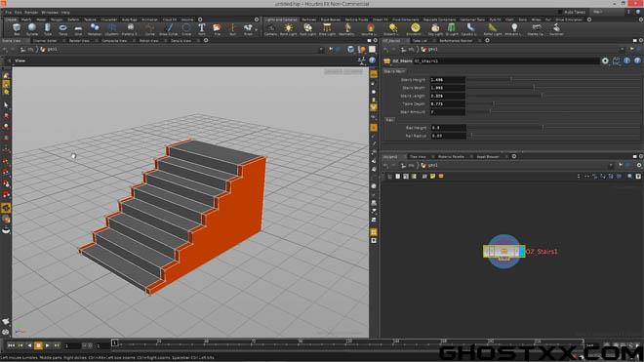Open the File menu

8,13
